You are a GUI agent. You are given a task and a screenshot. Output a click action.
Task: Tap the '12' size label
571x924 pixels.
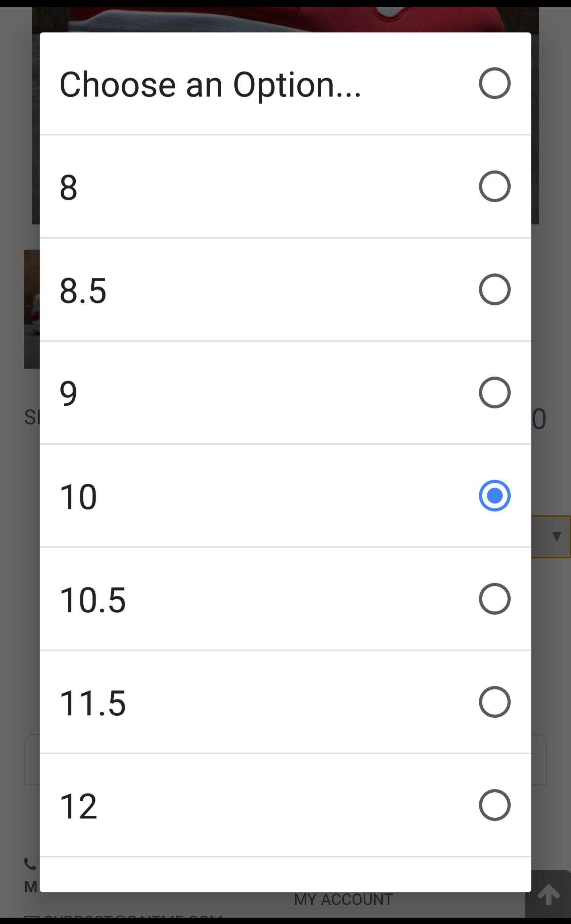pyautogui.click(x=78, y=806)
